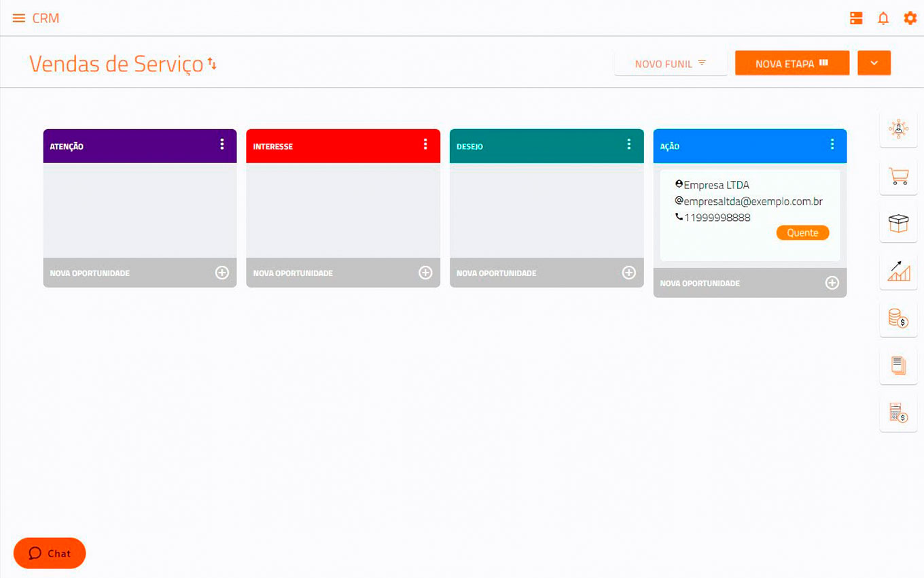Viewport: 924px width, 578px height.
Task: Open the Ação column three-dot menu
Action: [832, 144]
